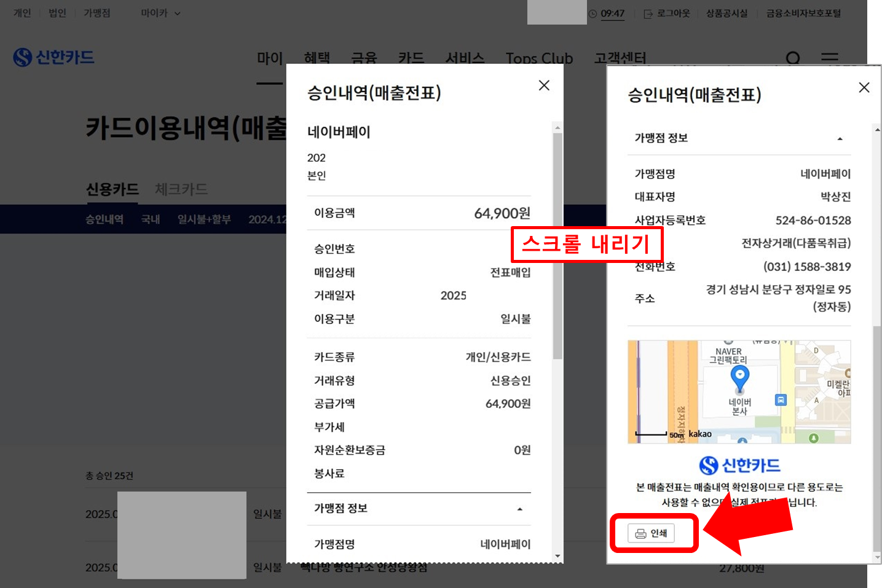Click the 승인내역 filter in dark bar
The width and height of the screenshot is (882, 588).
[x=104, y=219]
